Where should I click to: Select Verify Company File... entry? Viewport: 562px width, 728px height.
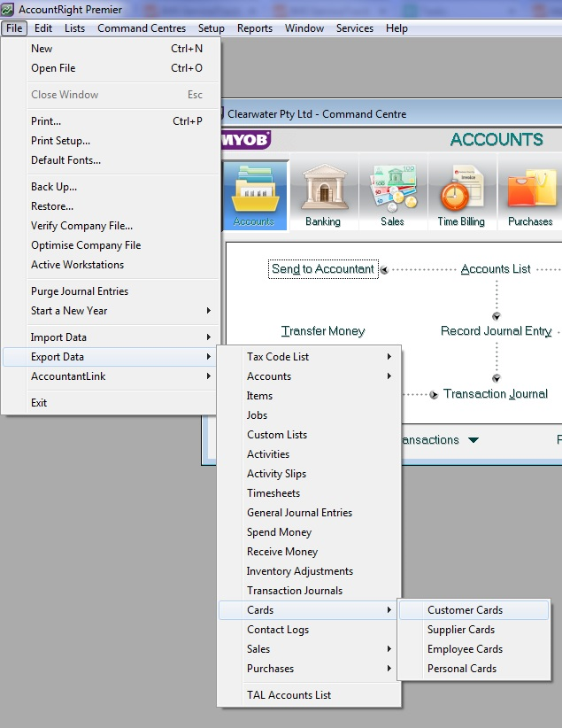111,226
